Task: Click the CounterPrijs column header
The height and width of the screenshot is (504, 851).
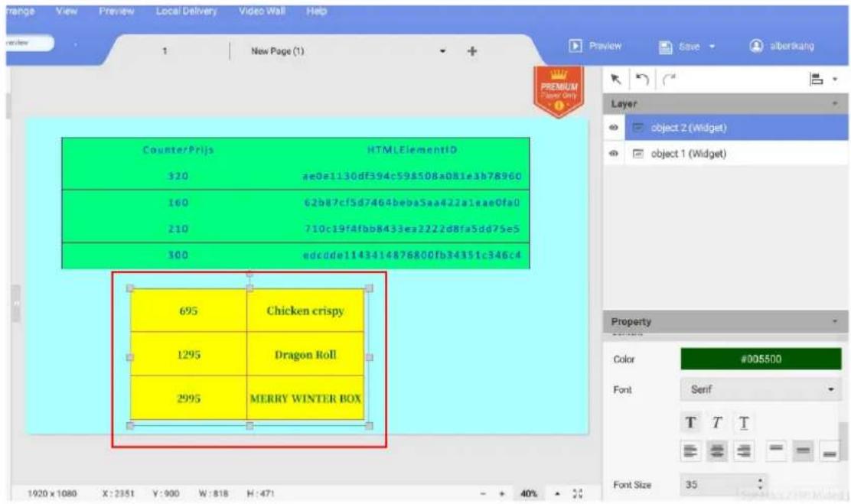Action: click(178, 150)
